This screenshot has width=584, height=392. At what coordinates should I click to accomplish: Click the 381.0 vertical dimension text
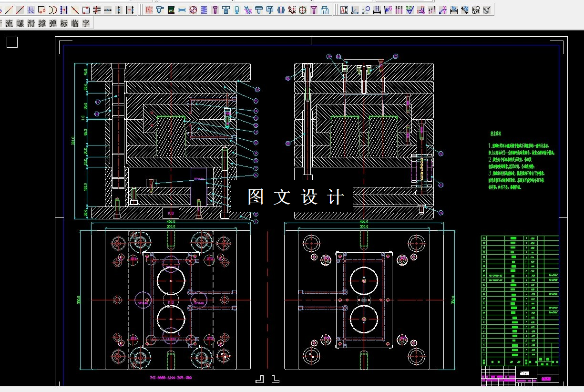(x=73, y=142)
